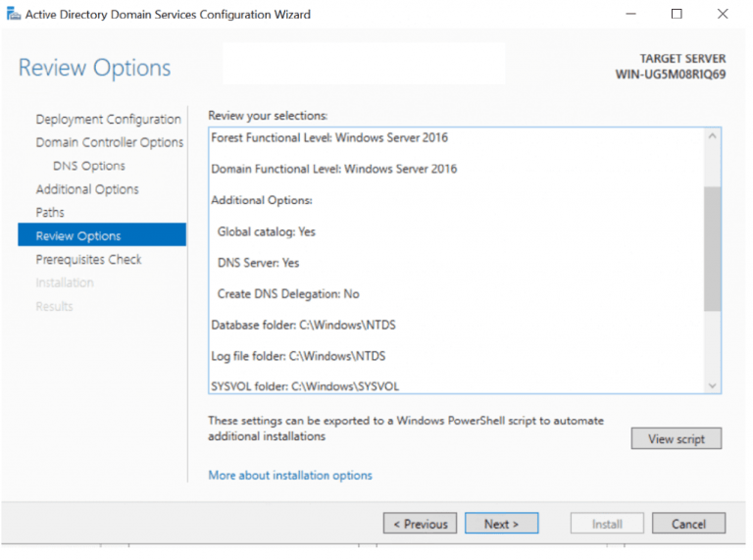The height and width of the screenshot is (560, 753).
Task: Switch to Paths step
Action: tap(50, 212)
